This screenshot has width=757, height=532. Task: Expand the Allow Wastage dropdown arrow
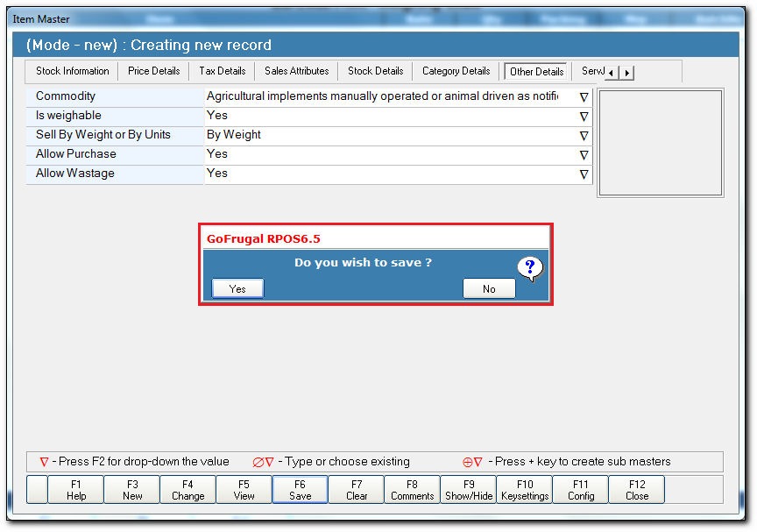click(584, 174)
